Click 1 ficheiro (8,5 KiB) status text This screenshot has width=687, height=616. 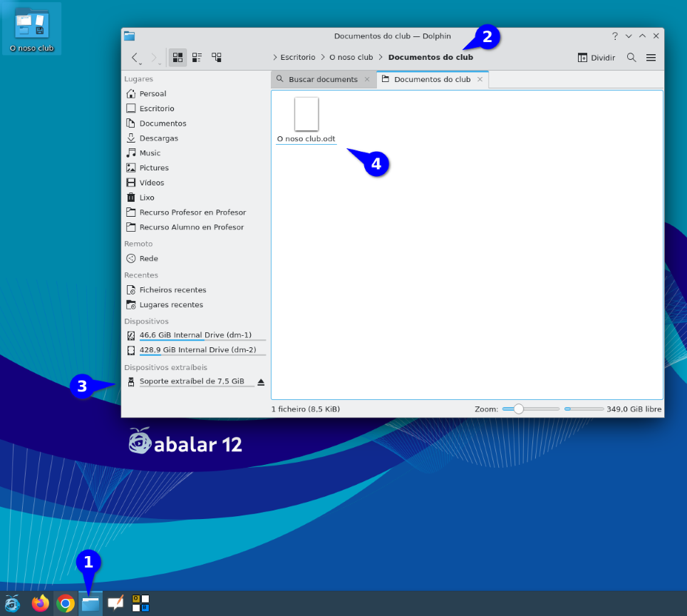(306, 409)
